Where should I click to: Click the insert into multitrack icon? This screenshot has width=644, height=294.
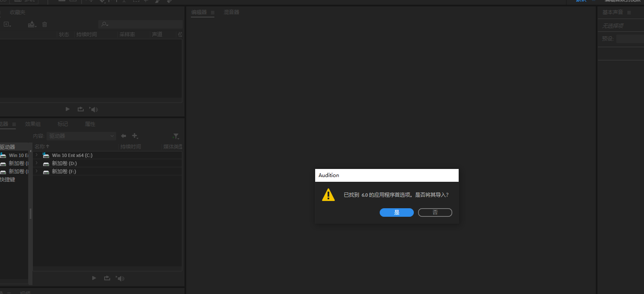pyautogui.click(x=32, y=24)
